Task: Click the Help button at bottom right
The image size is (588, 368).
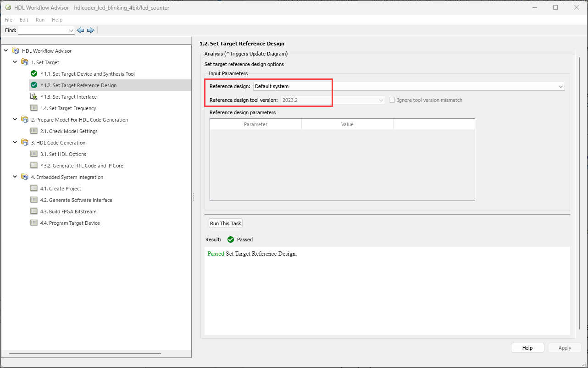Action: [x=527, y=348]
